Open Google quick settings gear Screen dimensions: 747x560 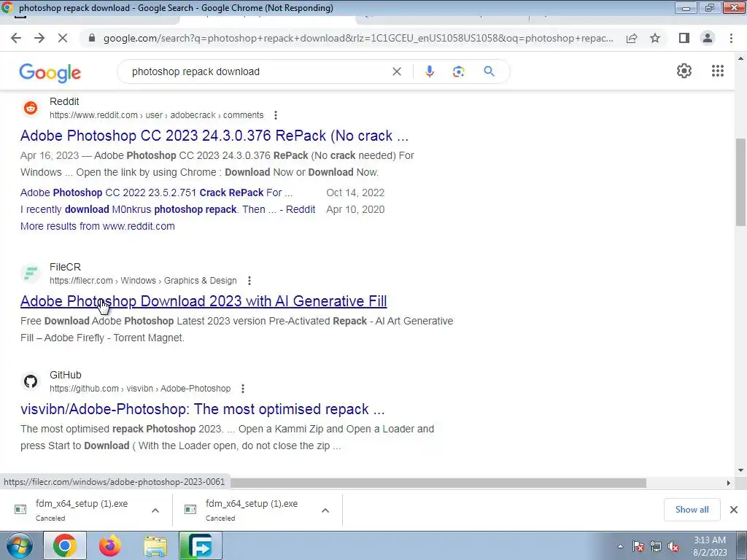[684, 71]
